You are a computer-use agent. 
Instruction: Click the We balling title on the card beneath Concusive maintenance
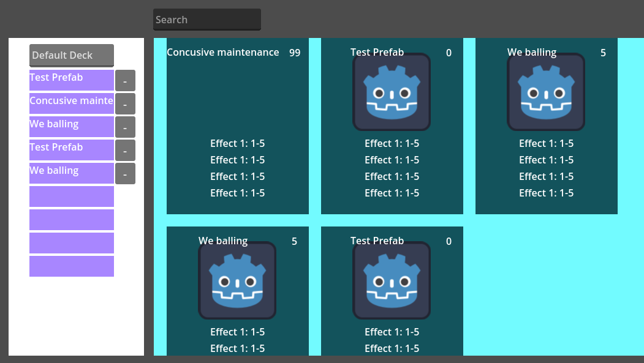click(223, 241)
